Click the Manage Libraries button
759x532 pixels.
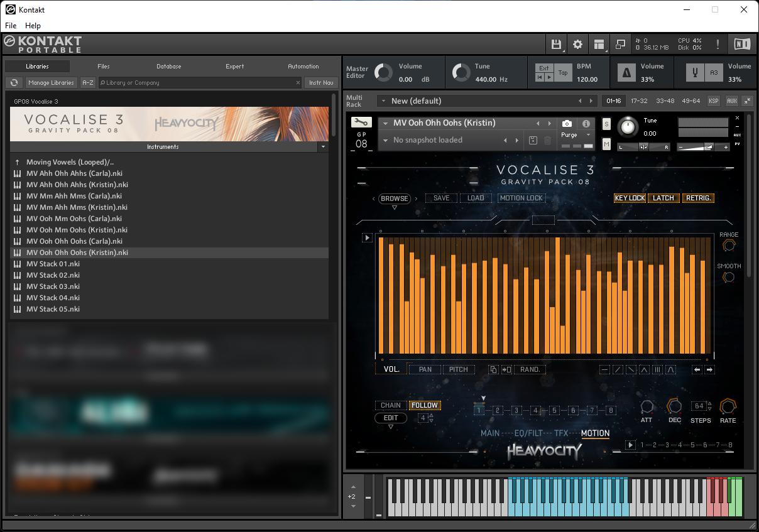(52, 82)
